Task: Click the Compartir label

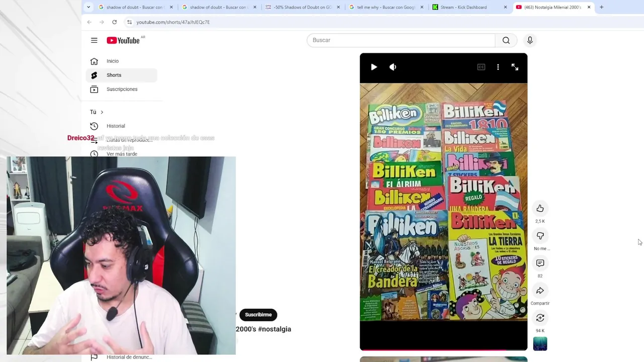Action: coord(540,303)
